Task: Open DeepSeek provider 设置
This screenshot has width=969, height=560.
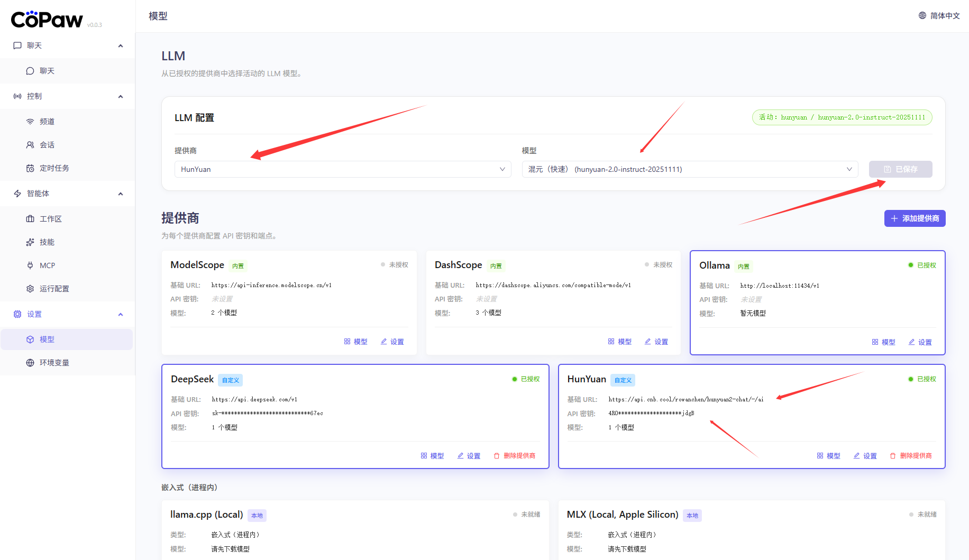Action: 469,456
